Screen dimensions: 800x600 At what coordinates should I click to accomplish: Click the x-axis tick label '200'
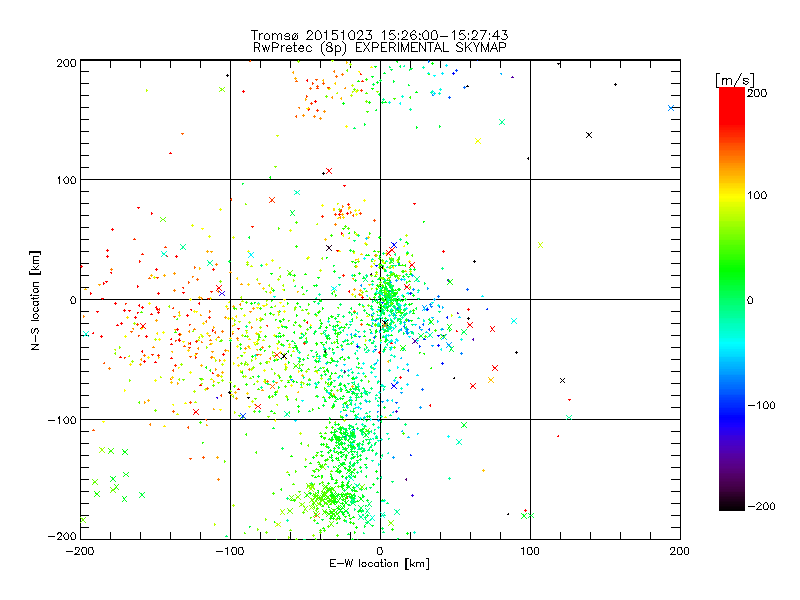click(x=680, y=552)
